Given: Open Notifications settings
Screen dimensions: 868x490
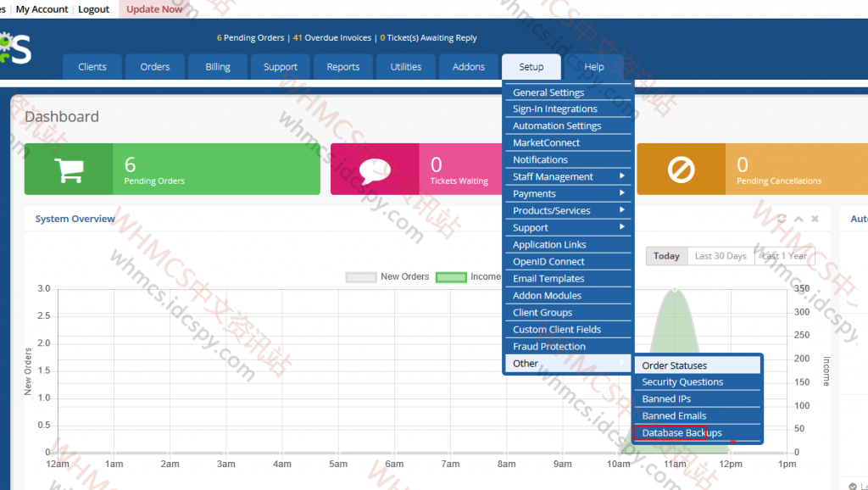Looking at the screenshot, I should coord(568,160).
